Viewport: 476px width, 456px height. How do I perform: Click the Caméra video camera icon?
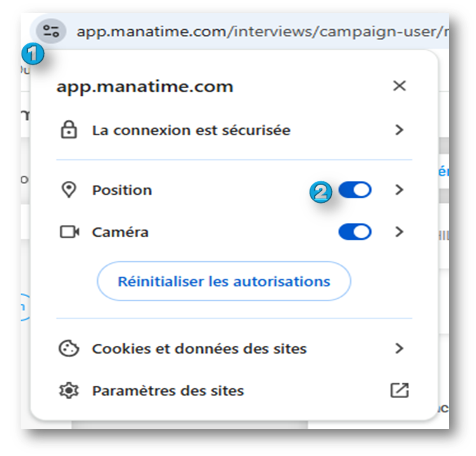click(69, 232)
